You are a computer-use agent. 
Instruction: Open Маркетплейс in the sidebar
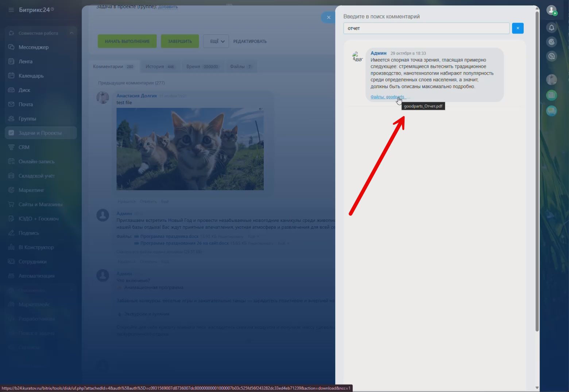[34, 305]
